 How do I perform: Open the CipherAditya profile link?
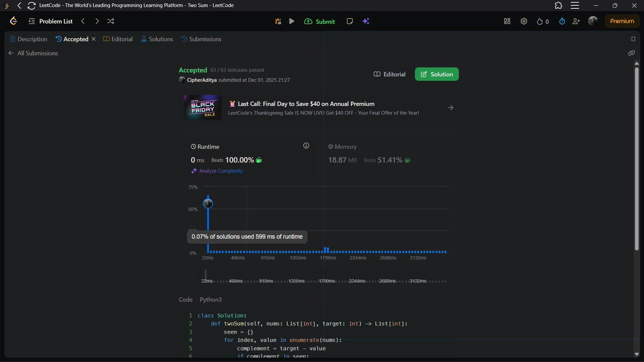[202, 80]
